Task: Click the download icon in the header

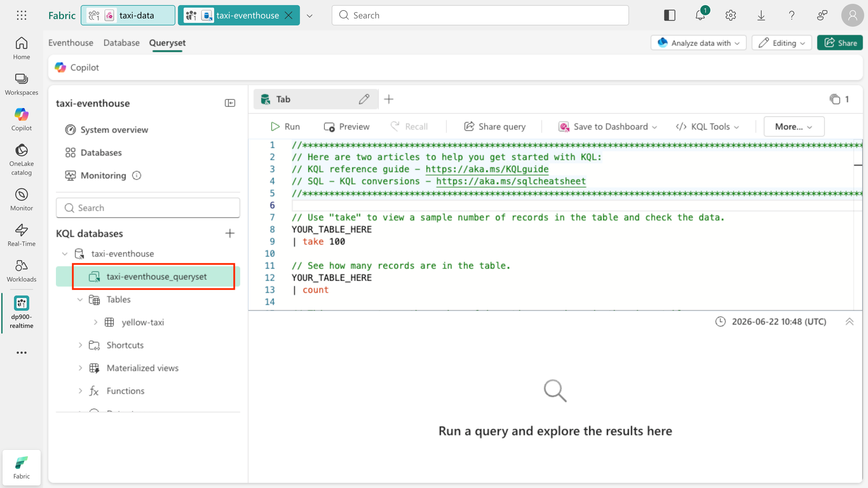Action: [761, 15]
